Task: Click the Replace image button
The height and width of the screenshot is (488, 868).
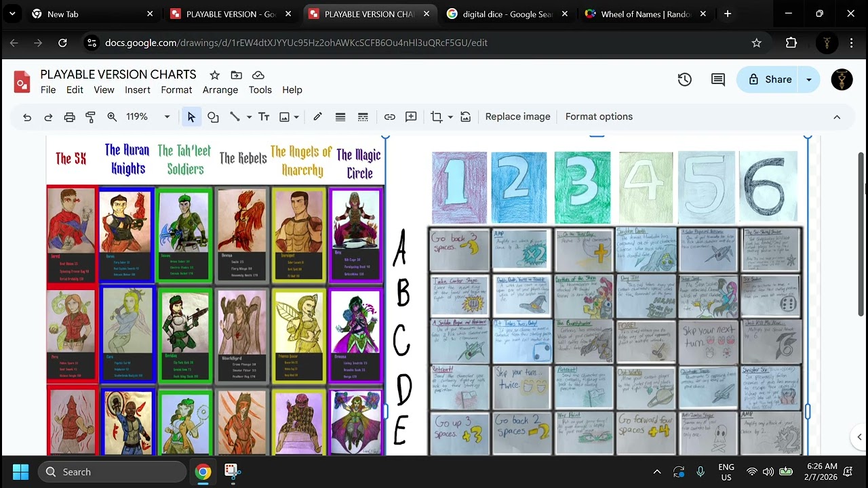Action: tap(517, 117)
